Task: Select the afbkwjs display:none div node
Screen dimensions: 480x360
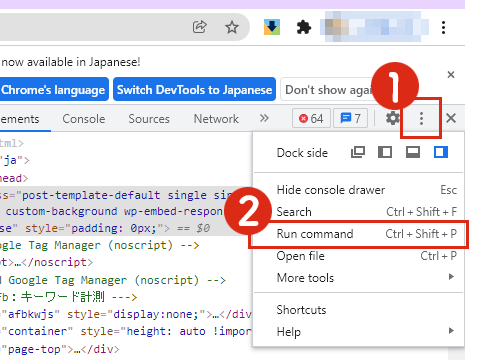Action: (126, 314)
